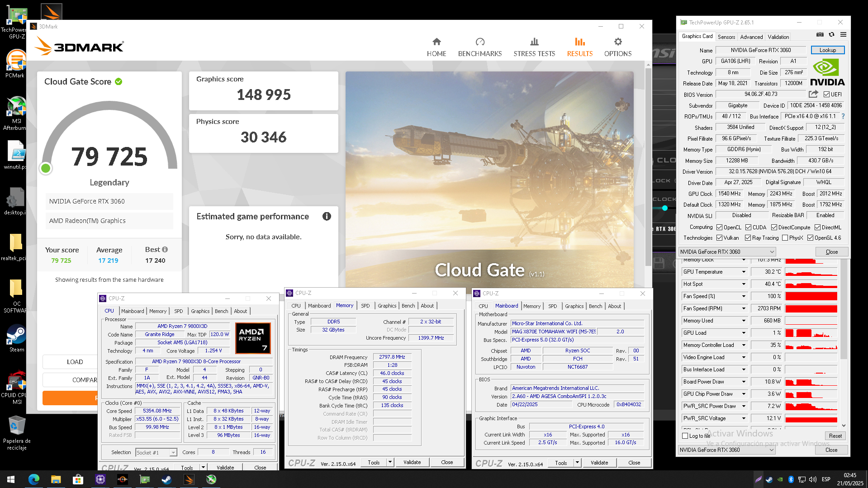Switch to CPU-Z taskbar icon

(100, 479)
